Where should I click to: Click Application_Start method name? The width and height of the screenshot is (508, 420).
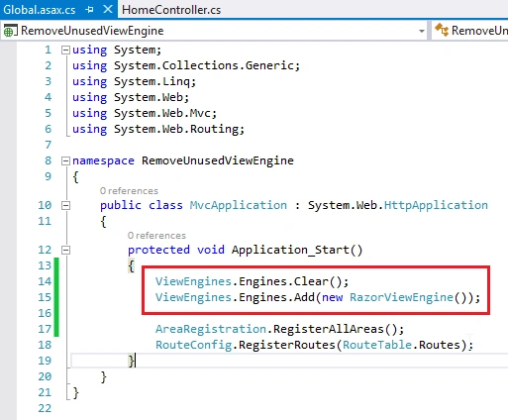290,250
